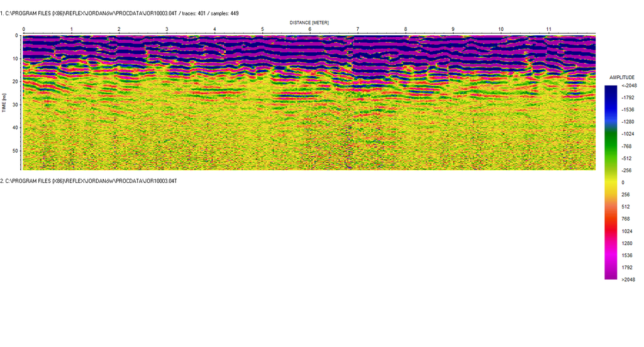Pick the purple bottom of amplitude color bar
644x347 pixels.
pyautogui.click(x=611, y=275)
